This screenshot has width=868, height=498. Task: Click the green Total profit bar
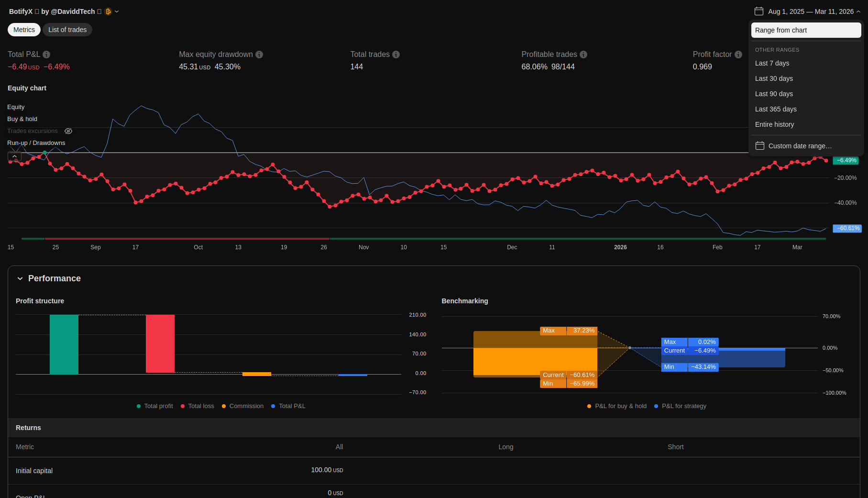coord(64,344)
